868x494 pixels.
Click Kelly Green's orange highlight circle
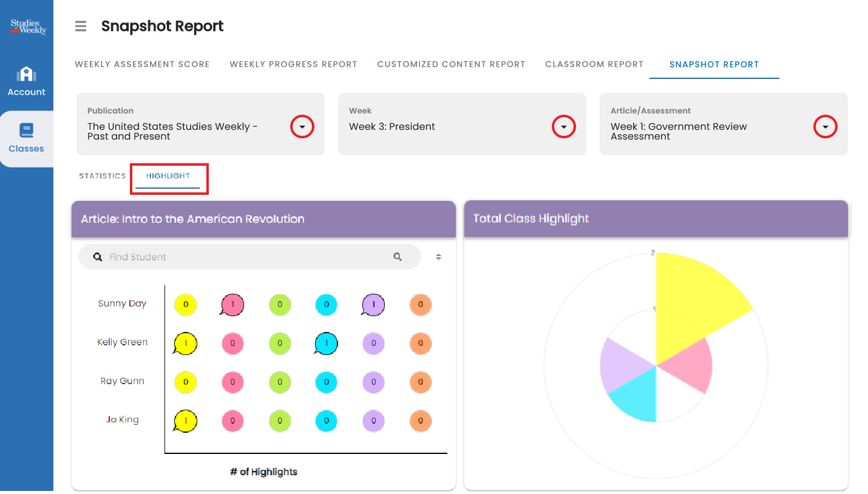[421, 343]
